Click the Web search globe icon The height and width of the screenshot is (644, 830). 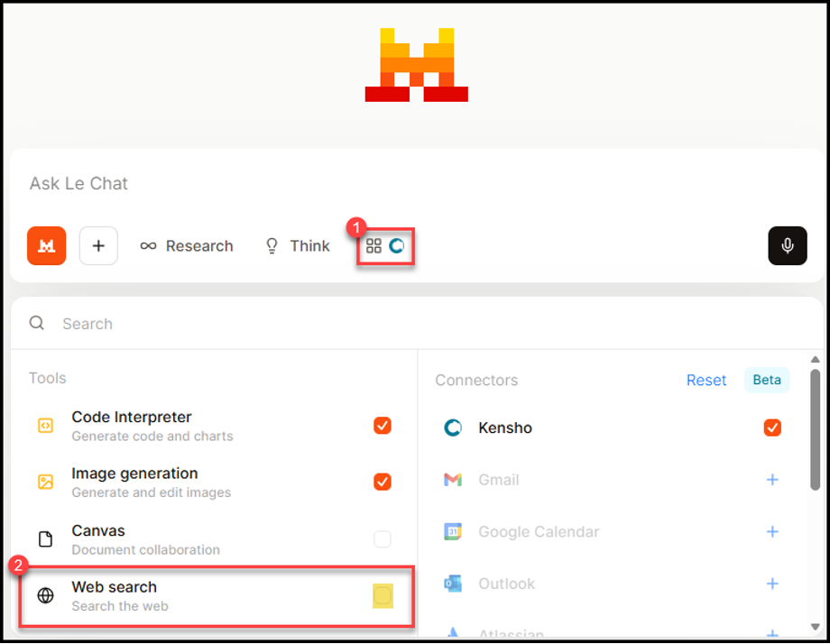[x=47, y=596]
